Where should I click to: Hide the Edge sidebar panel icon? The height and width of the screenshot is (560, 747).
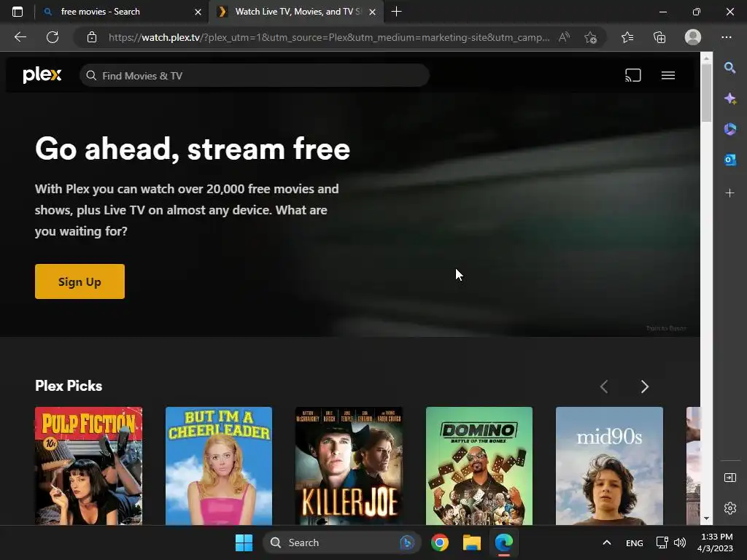pyautogui.click(x=729, y=478)
